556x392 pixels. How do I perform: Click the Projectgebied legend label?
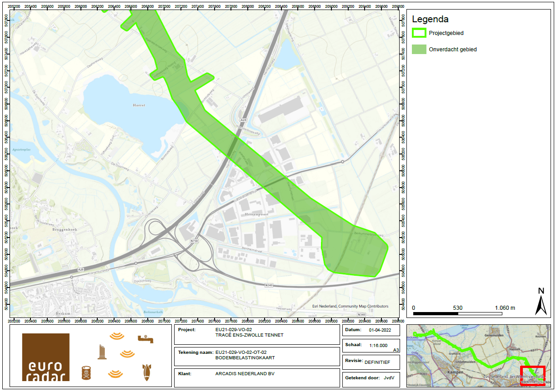(446, 33)
